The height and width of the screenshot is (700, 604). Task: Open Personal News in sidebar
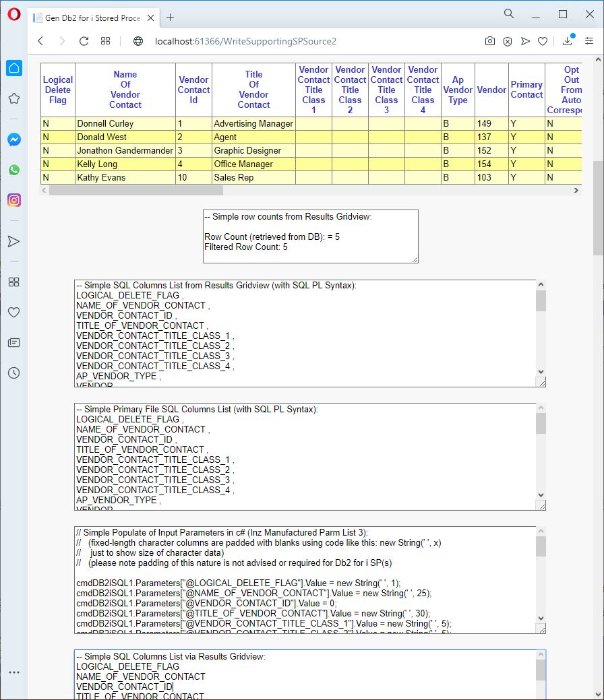(14, 343)
